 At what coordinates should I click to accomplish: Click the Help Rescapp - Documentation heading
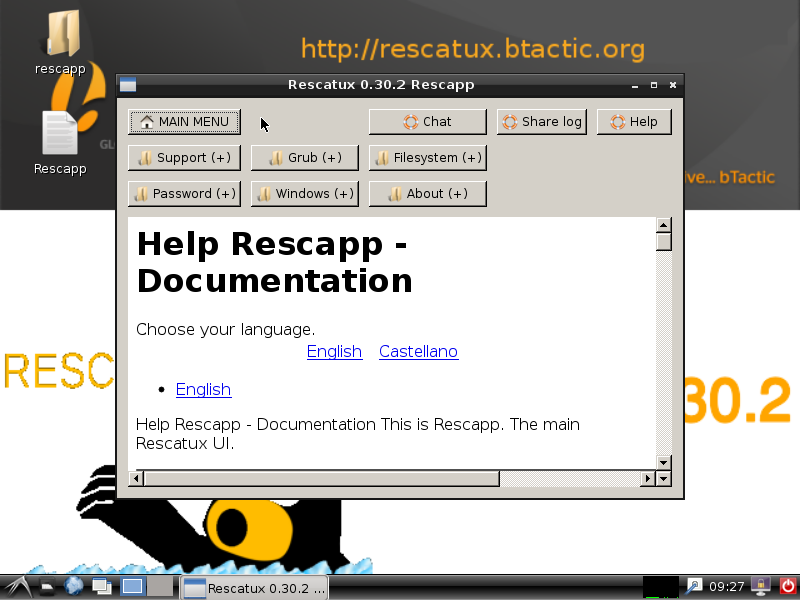(x=274, y=262)
